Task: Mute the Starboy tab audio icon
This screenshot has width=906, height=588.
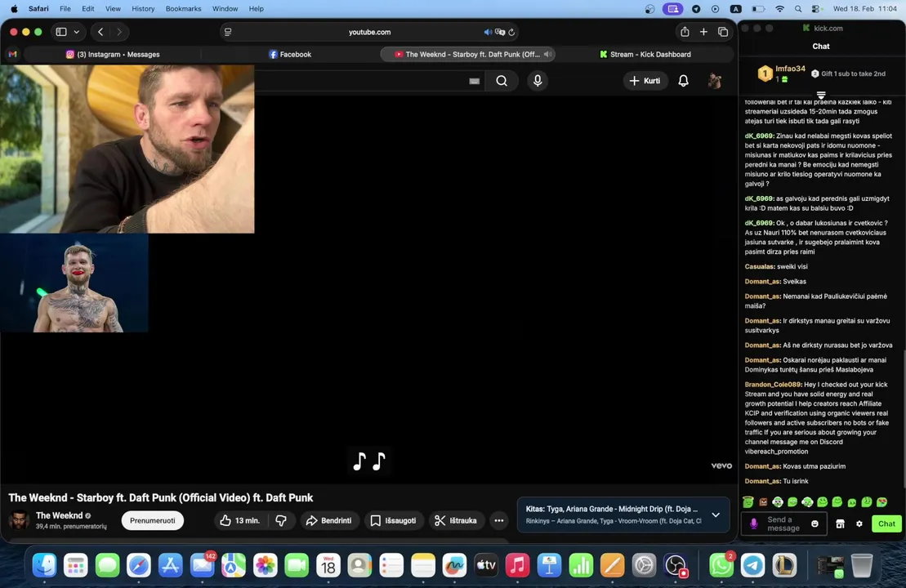Action: (547, 54)
